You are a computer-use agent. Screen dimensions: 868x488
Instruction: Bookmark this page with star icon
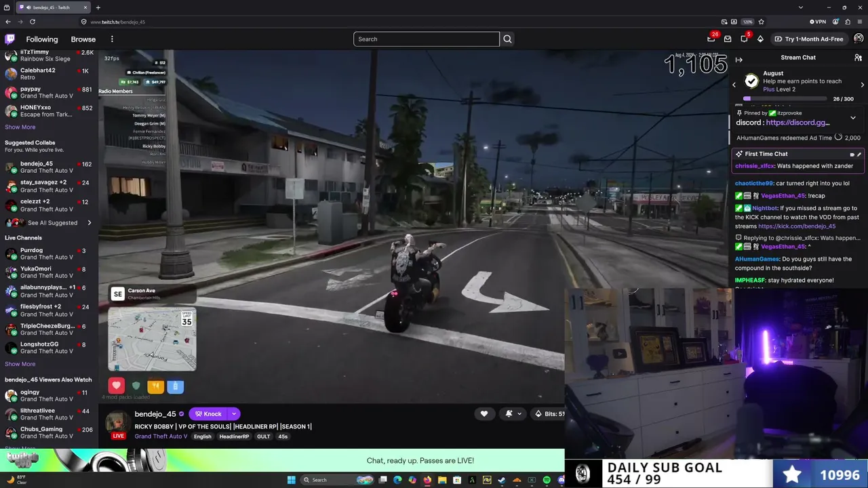pos(761,22)
